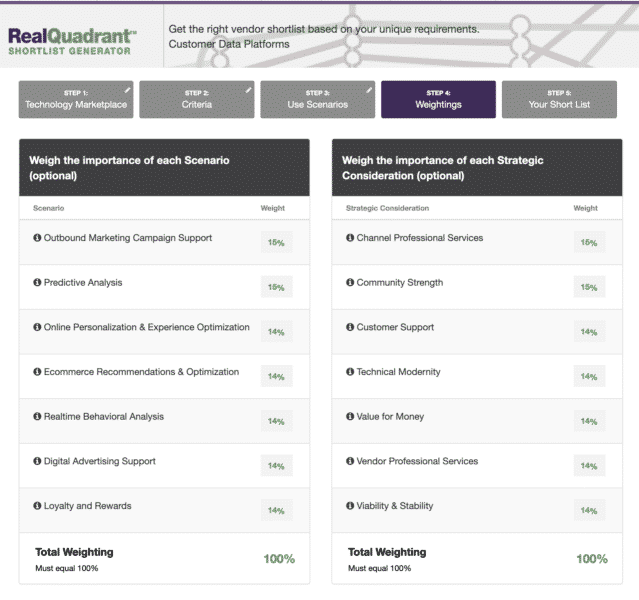Click pencil edit icon on Step 1 tab
639x600 pixels.
(x=127, y=90)
